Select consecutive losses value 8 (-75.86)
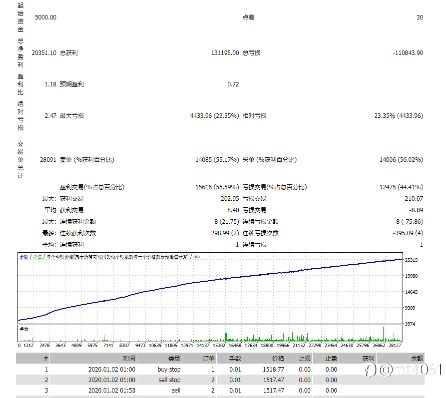 click(409, 222)
